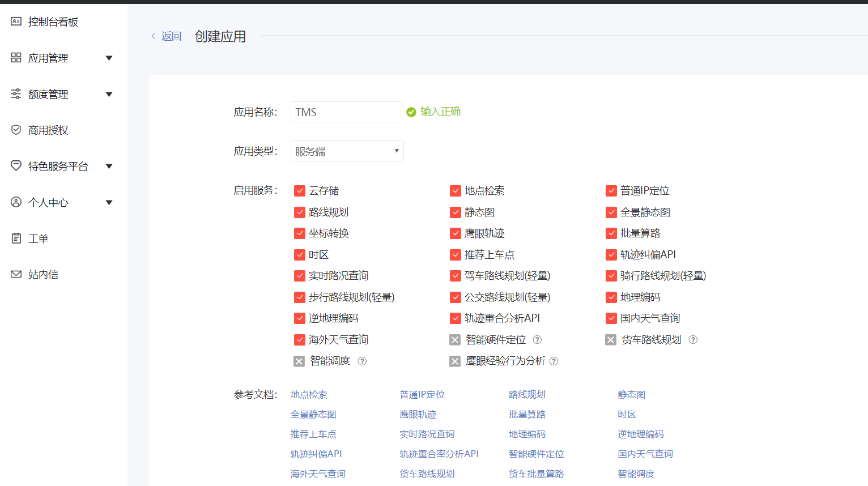Select 应用管理 sidebar item
This screenshot has width=868, height=486.
(x=48, y=58)
